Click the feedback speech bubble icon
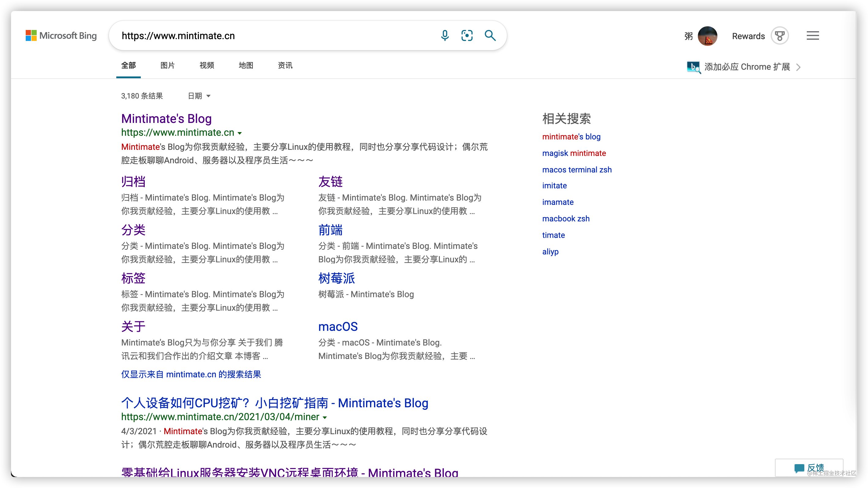Viewport: 868px width, 488px height. 799,468
